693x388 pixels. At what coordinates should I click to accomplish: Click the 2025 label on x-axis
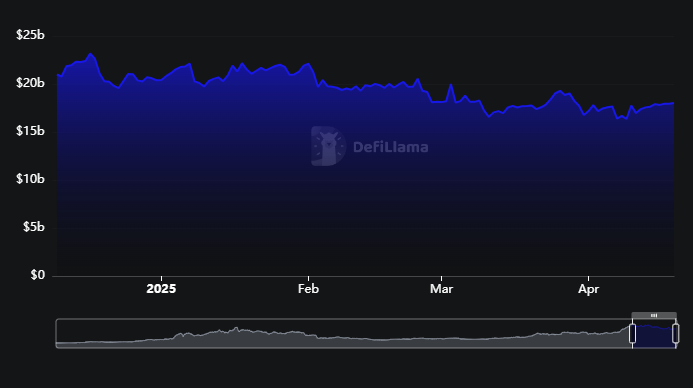tap(161, 289)
